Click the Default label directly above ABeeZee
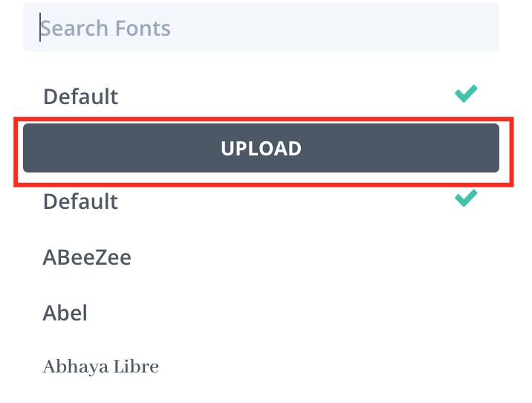This screenshot has height=403, width=532. [x=80, y=201]
